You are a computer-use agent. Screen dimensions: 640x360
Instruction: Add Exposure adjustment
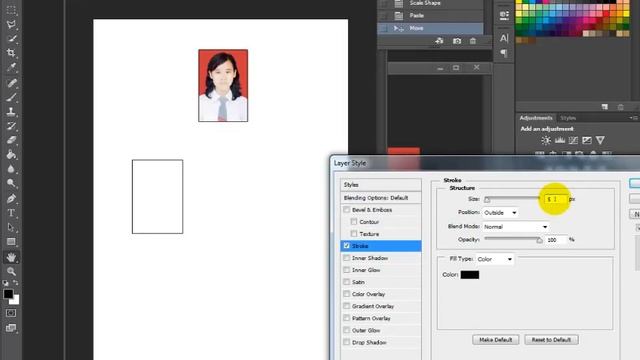[587, 140]
